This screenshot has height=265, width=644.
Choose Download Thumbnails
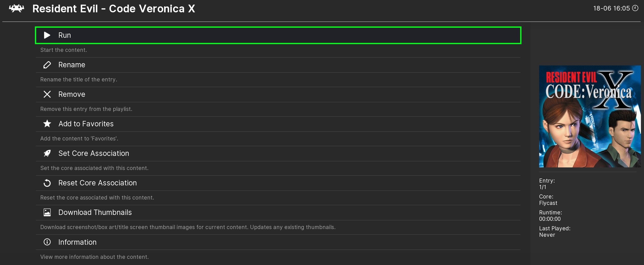(278, 212)
